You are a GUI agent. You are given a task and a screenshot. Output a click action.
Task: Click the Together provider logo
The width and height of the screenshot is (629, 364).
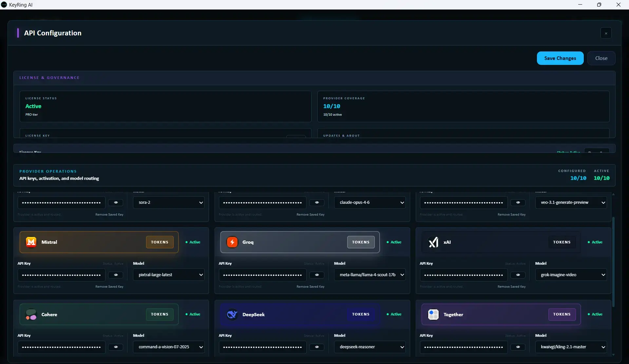(433, 315)
